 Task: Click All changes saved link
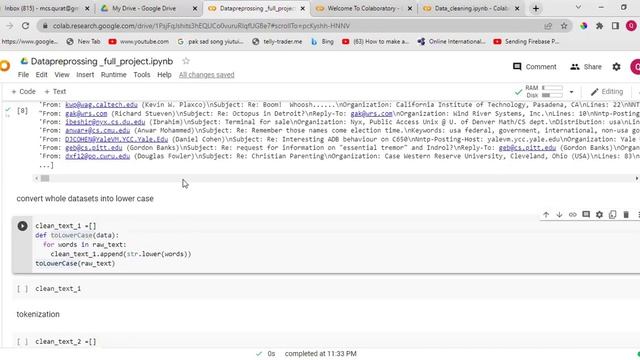[207, 75]
